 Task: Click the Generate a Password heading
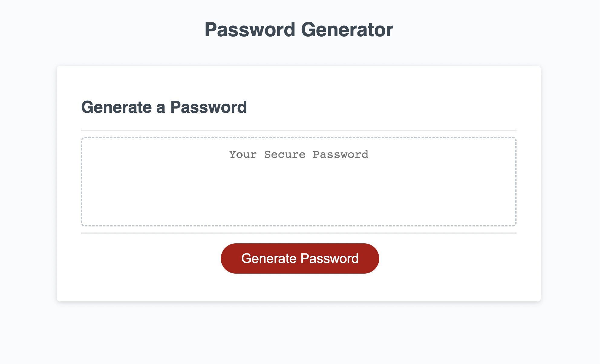[164, 107]
